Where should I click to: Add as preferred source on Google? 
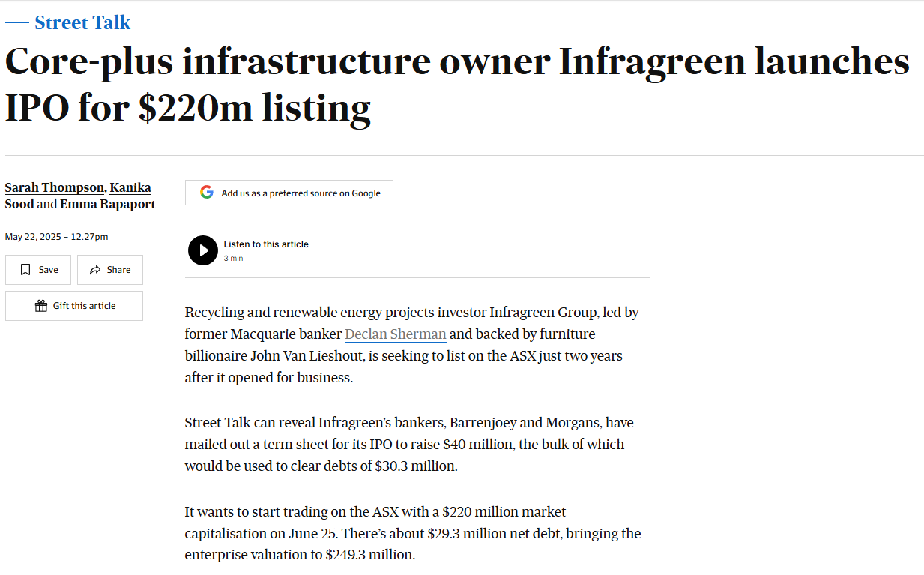(289, 193)
